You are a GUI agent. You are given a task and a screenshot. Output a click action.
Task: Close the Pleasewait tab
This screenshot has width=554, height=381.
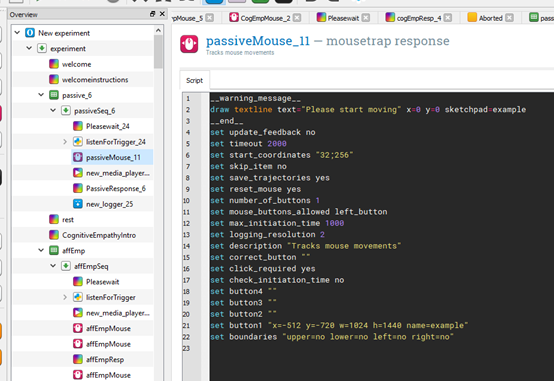click(x=366, y=18)
